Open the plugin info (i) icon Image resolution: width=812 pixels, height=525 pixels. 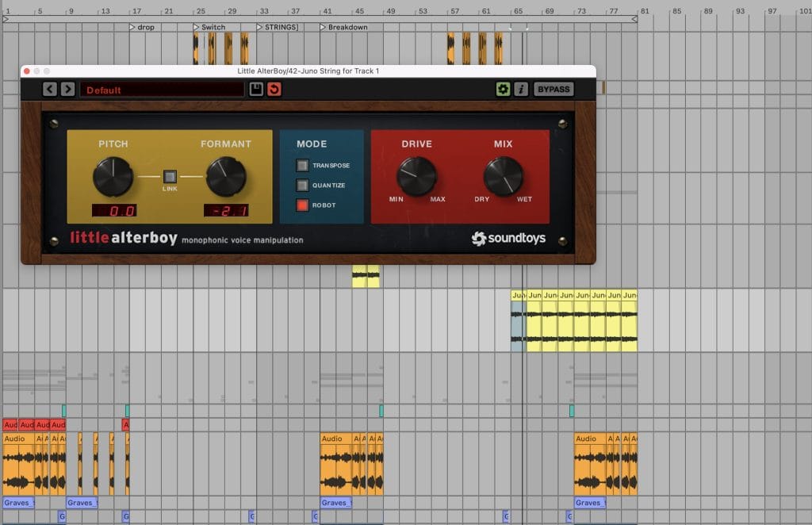click(521, 89)
